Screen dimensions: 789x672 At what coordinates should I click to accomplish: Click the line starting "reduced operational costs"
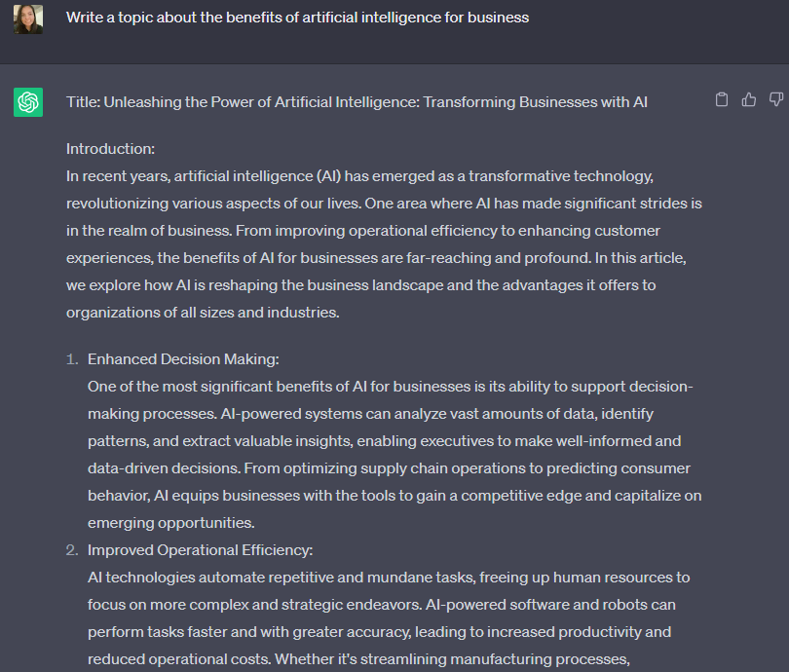click(358, 659)
